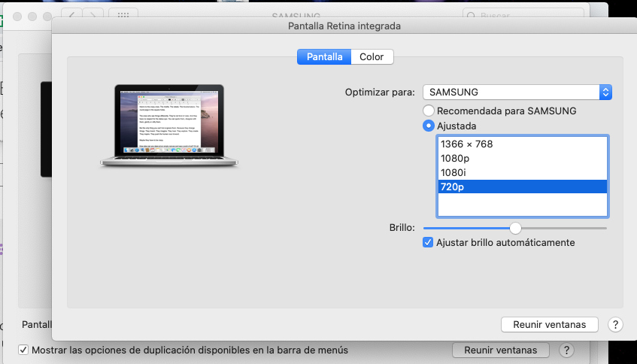
Task: Open the Color tab
Action: click(372, 57)
